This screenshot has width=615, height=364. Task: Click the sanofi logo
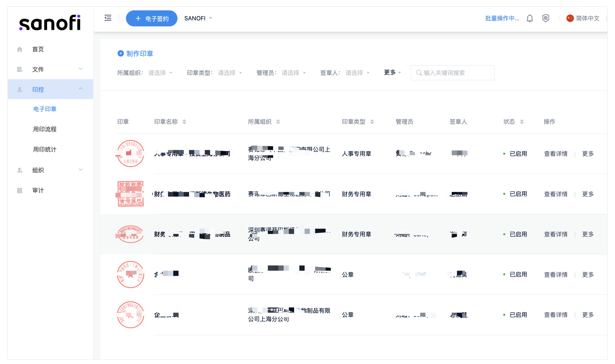tap(50, 22)
